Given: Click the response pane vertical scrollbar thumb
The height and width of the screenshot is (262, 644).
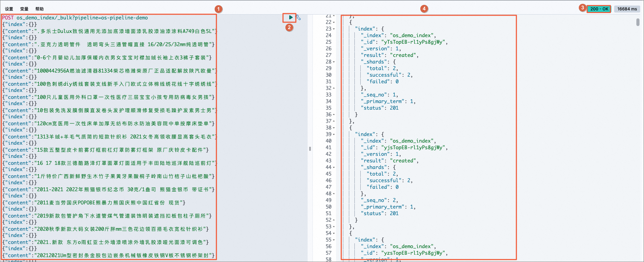Looking at the screenshot, I should click(x=638, y=22).
